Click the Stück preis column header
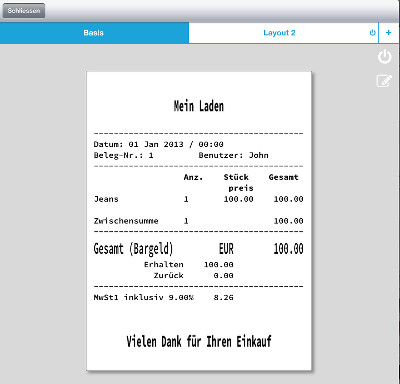Viewport: 400px width, 384px height. 238,183
